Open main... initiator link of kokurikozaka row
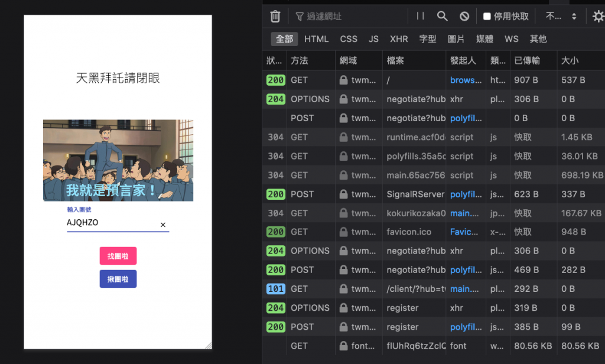This screenshot has height=364, width=605. click(x=464, y=213)
